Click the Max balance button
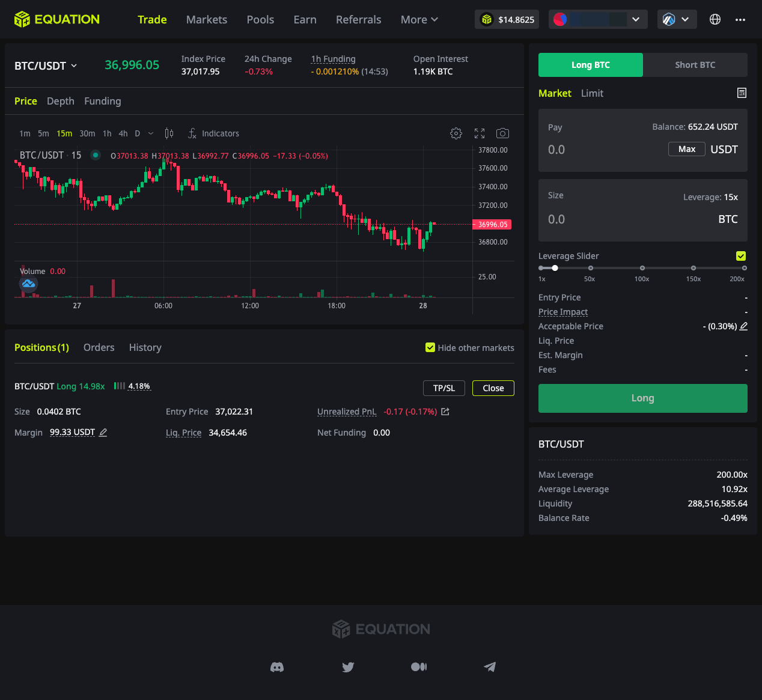Viewport: 762px width, 700px height. pos(687,149)
